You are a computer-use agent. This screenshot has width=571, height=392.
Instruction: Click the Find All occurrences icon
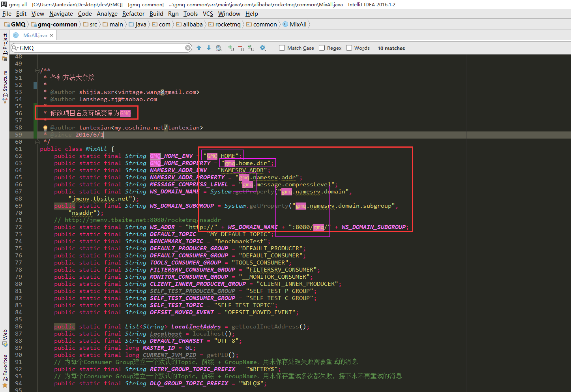point(219,48)
